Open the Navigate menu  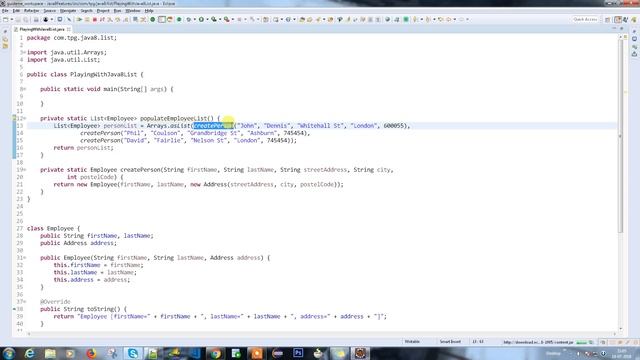point(68,11)
